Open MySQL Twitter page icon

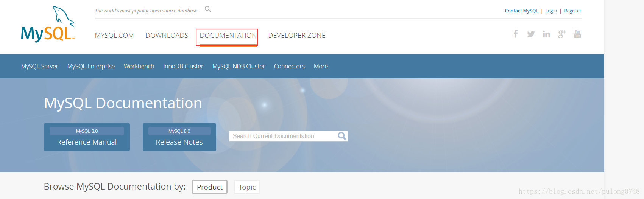[x=531, y=34]
